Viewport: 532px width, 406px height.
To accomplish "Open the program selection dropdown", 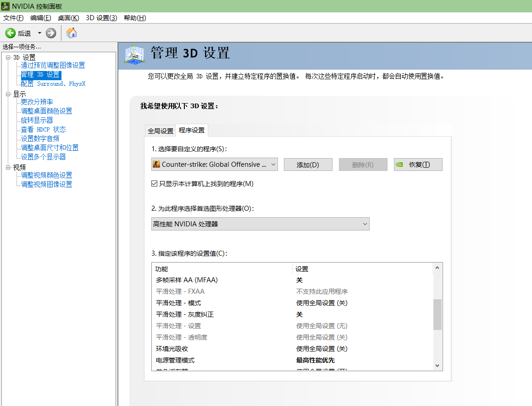I will point(273,164).
